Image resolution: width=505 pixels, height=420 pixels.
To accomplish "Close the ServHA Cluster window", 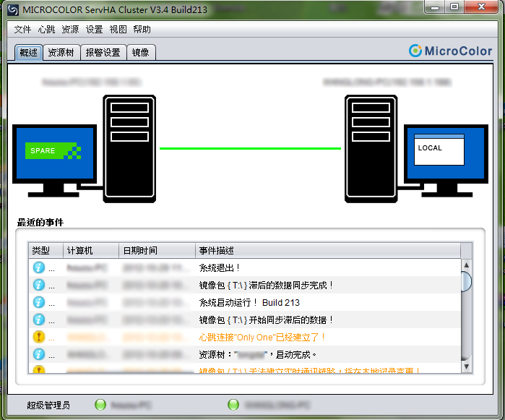I will click(481, 7).
